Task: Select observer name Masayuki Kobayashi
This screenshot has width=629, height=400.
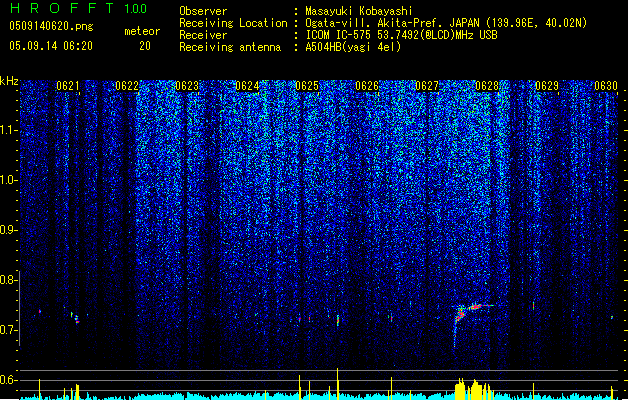Action: [359, 11]
